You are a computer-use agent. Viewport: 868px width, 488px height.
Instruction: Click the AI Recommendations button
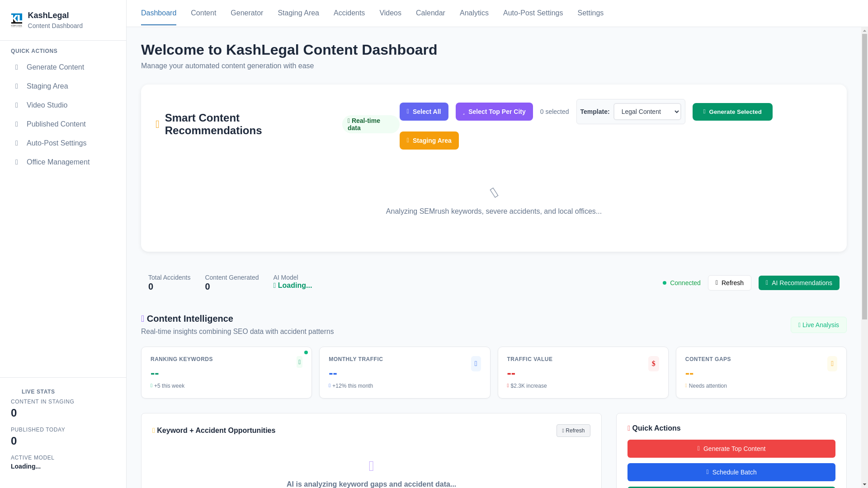coord(799,283)
